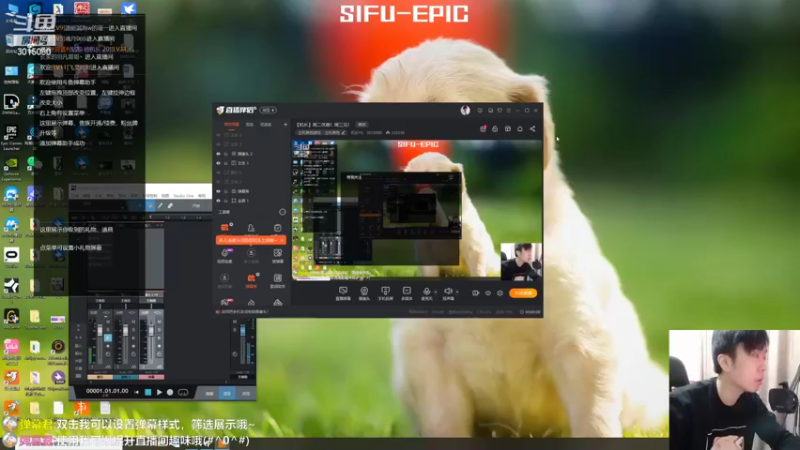
Task: Click the 弹幕君 danmaku helper avatar
Action: 10,424
